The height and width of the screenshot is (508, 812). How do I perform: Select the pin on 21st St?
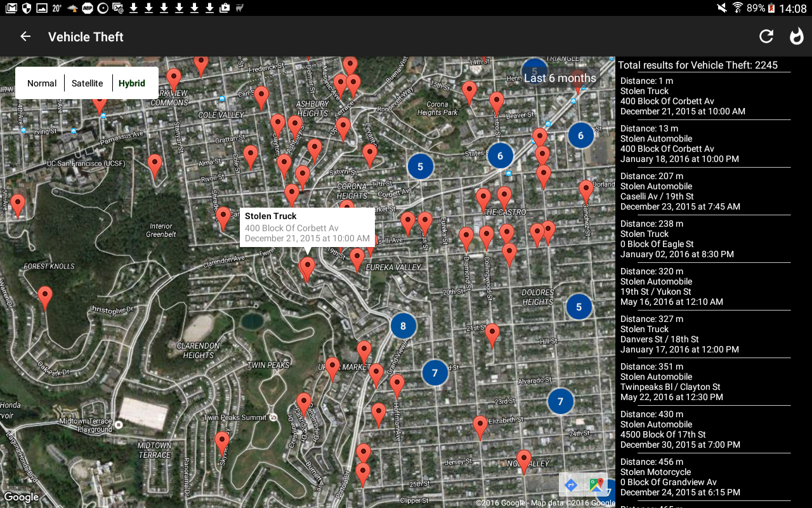492,336
